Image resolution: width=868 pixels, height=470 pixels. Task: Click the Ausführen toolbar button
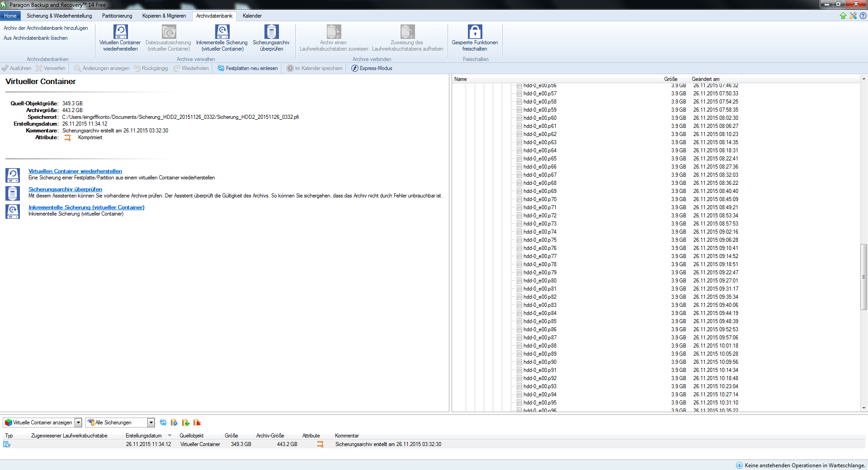[x=17, y=68]
